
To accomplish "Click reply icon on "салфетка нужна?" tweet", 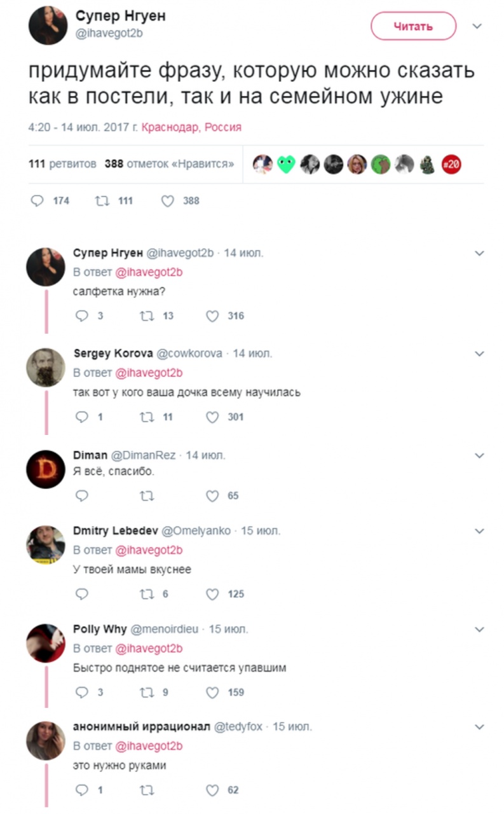I will [x=81, y=316].
